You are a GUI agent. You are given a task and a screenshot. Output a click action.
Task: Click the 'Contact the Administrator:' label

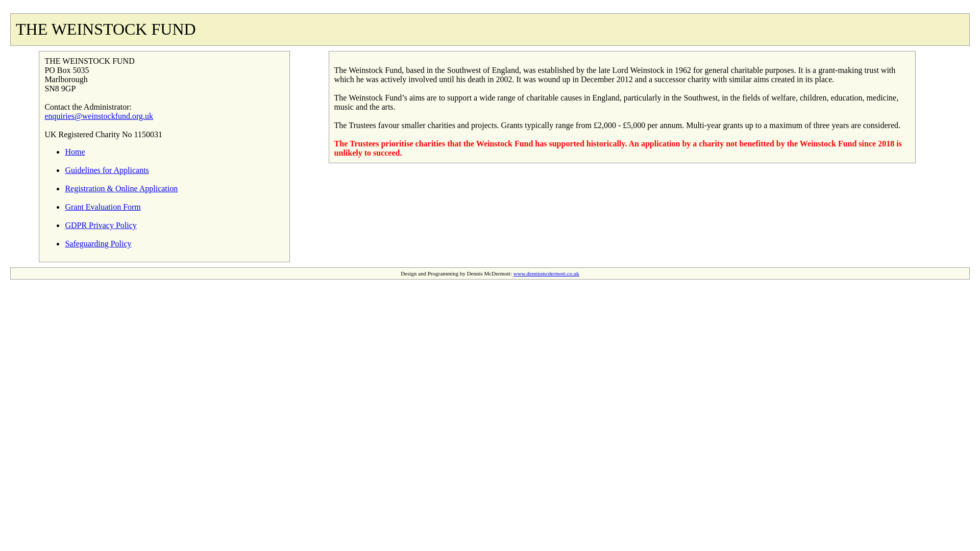pyautogui.click(x=88, y=107)
